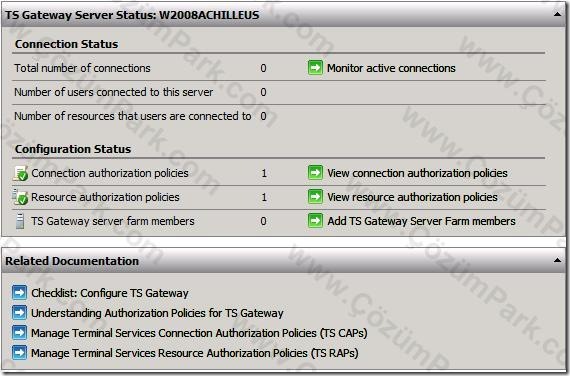570x376 pixels.
Task: Click the Related Documentation title text
Action: 72,261
